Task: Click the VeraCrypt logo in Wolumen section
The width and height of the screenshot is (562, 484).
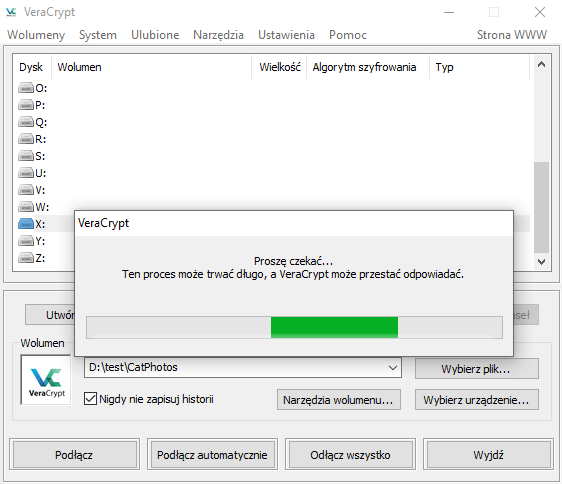Action: (x=46, y=380)
